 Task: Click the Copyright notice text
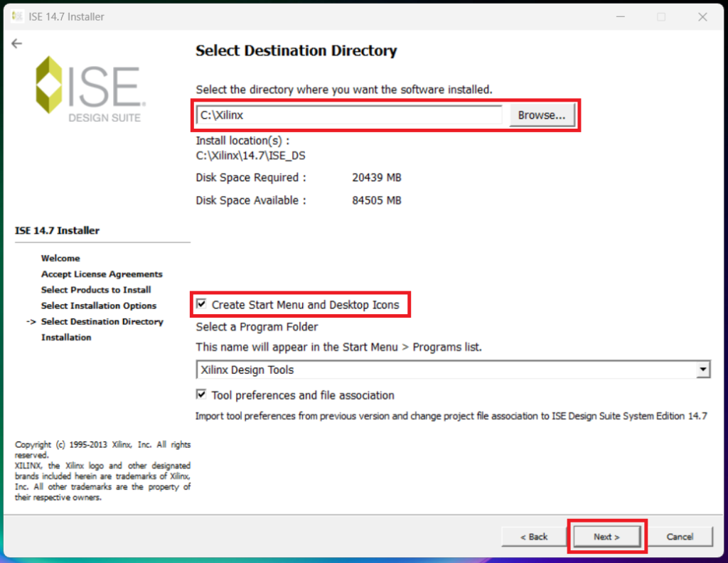102,471
